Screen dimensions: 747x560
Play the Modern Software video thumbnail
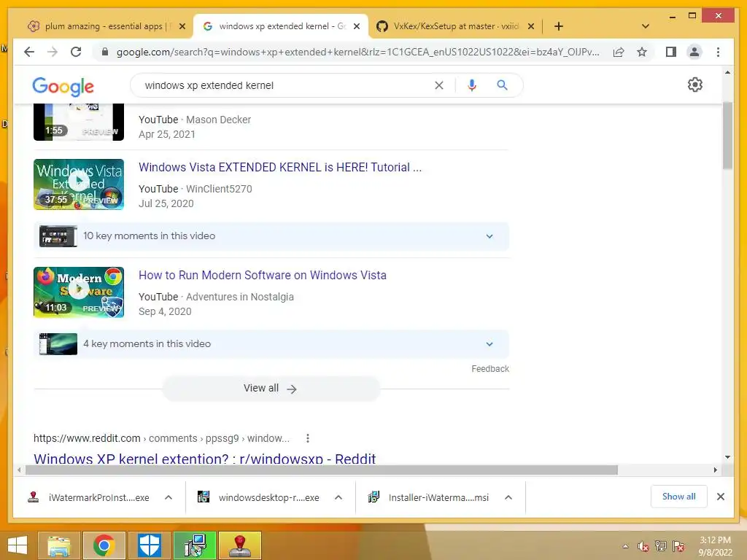pos(79,292)
